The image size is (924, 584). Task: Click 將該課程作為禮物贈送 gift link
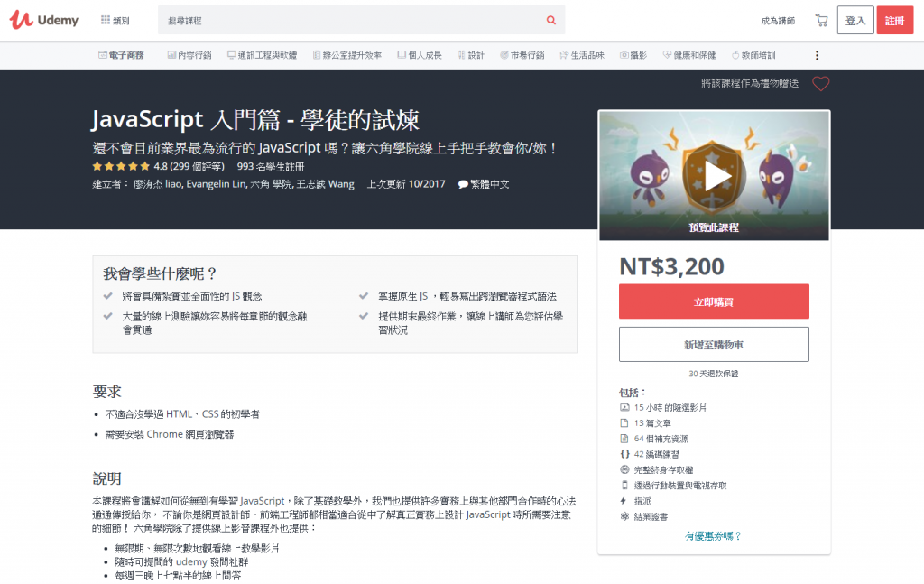pos(750,84)
